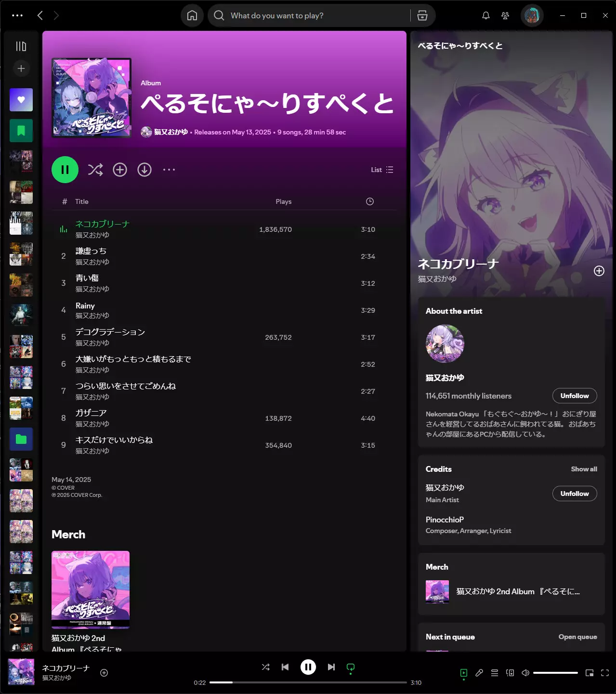Click the now playing cover in player bar

(21, 672)
